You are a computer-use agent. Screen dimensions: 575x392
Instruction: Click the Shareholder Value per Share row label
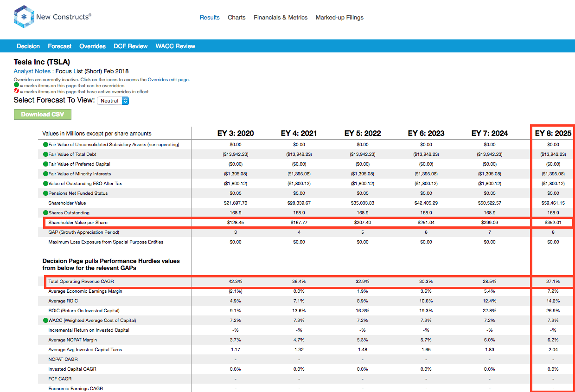78,222
